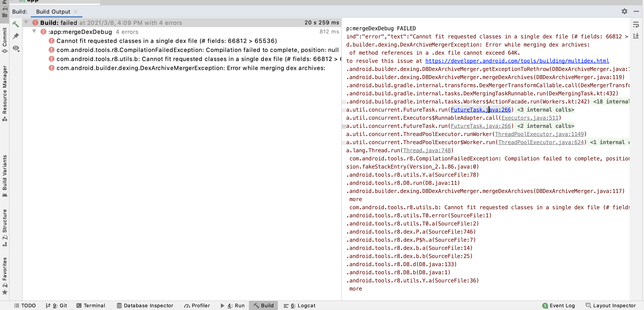Click 'p:mergeDexDebug FAILED' console line
The width and height of the screenshot is (644, 310).
pos(381,28)
